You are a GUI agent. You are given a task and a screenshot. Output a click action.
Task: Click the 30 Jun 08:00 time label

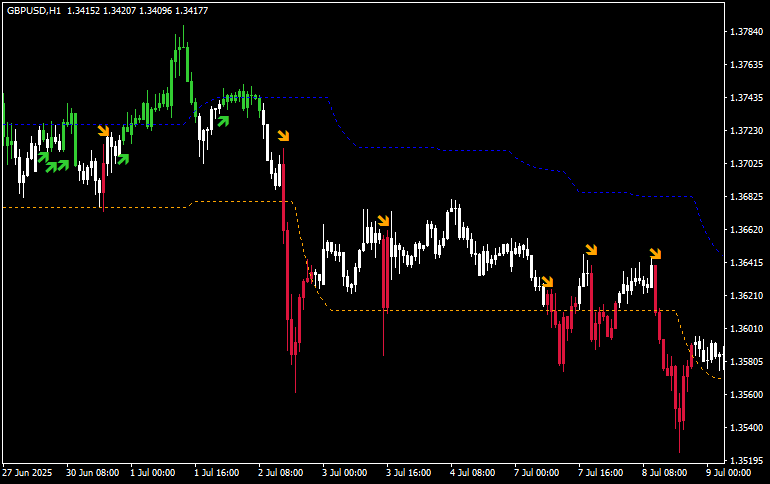[92, 473]
